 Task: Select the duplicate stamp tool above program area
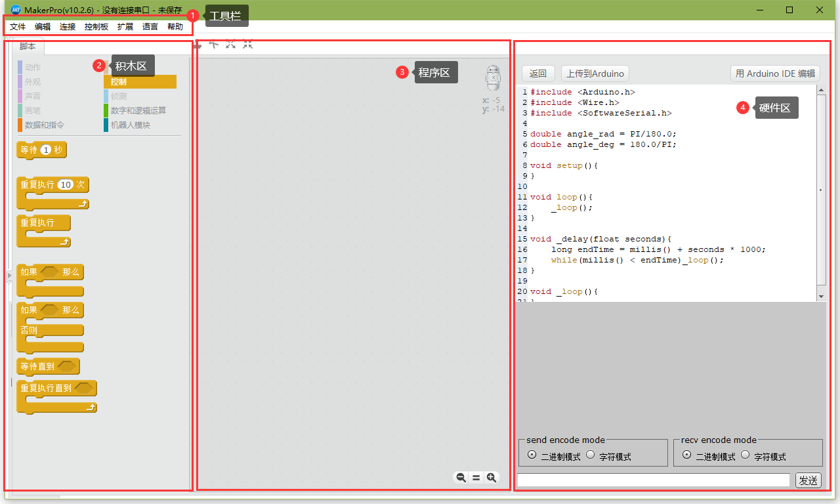click(198, 44)
